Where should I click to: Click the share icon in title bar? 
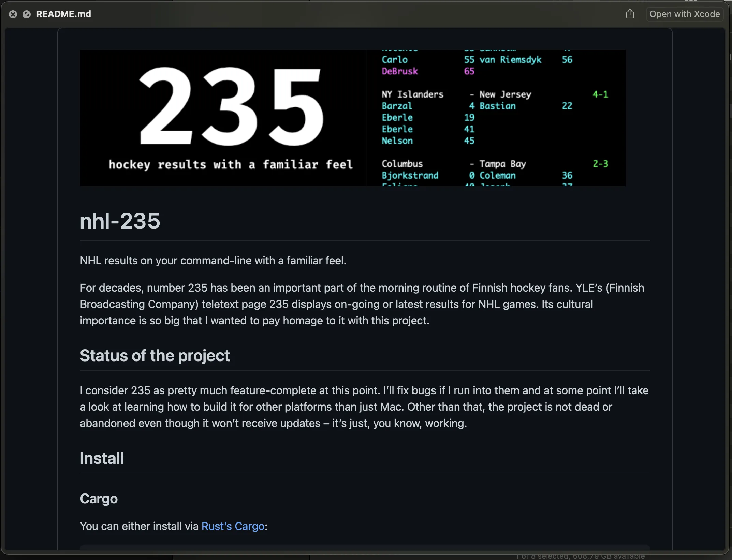pyautogui.click(x=630, y=14)
